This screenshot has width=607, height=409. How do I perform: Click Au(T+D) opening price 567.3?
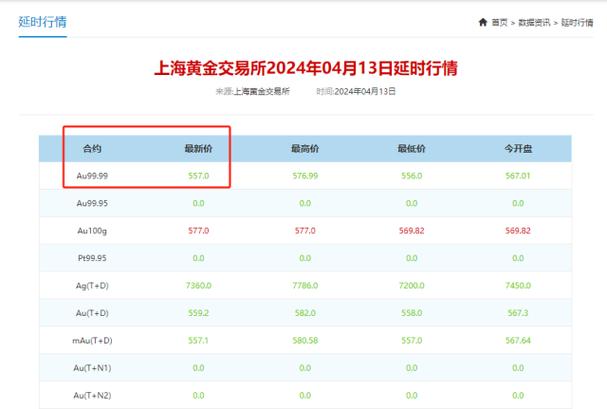(x=518, y=313)
